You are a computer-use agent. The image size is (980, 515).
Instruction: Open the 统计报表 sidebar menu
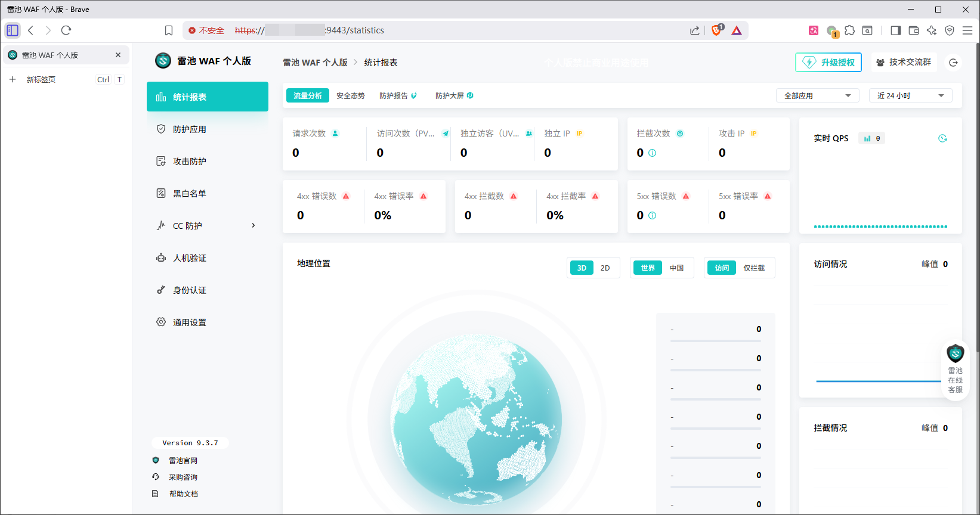(207, 97)
